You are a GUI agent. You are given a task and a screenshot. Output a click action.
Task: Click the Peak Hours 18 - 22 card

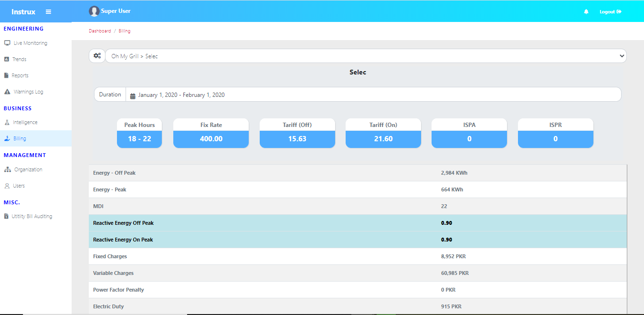pos(139,133)
